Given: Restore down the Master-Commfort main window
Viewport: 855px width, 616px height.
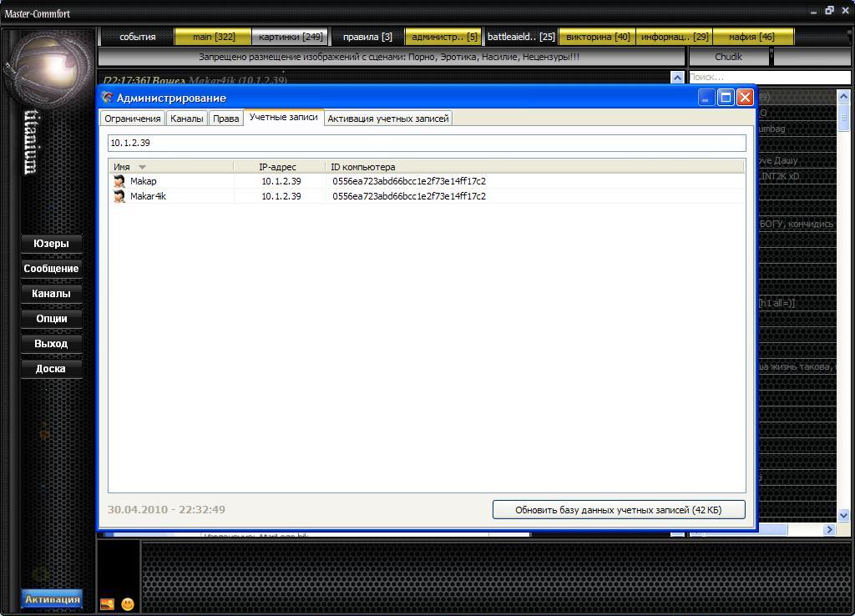Looking at the screenshot, I should click(x=829, y=11).
